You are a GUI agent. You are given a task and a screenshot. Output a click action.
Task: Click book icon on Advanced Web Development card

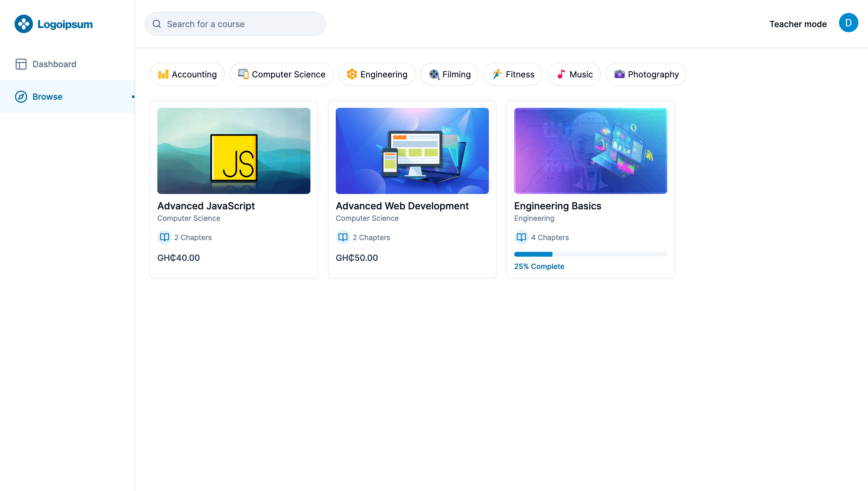click(x=343, y=237)
